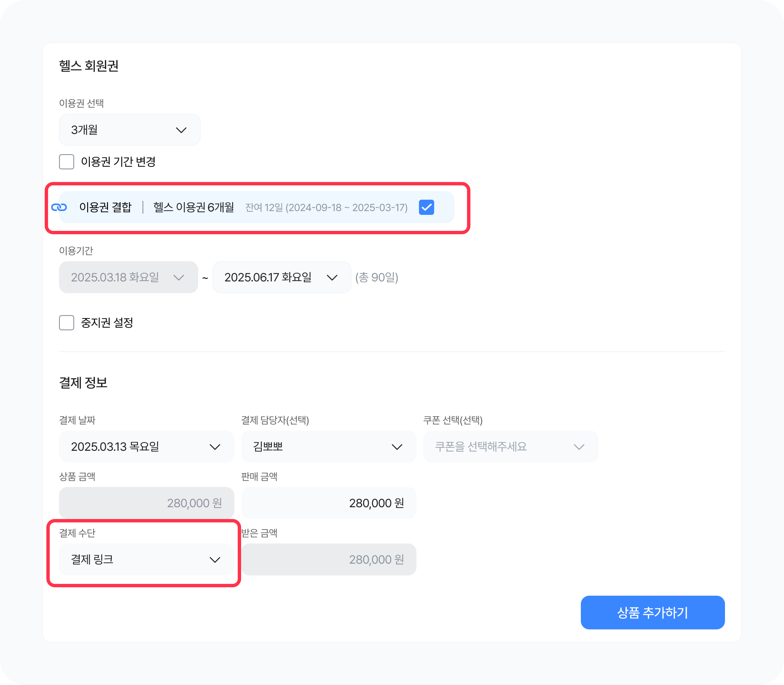The width and height of the screenshot is (784, 685).
Task: Open 결제 날짜 dropdown 2025.03.13 목요일
Action: coord(146,447)
